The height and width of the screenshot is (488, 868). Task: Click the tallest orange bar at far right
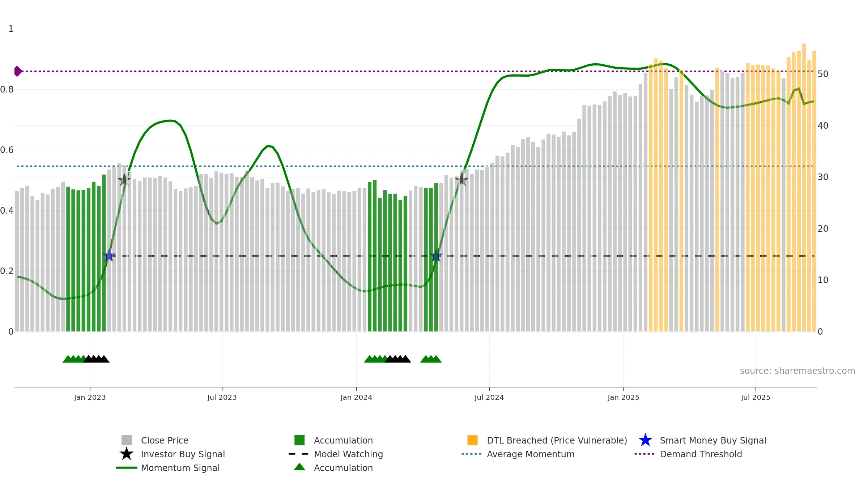point(804,187)
